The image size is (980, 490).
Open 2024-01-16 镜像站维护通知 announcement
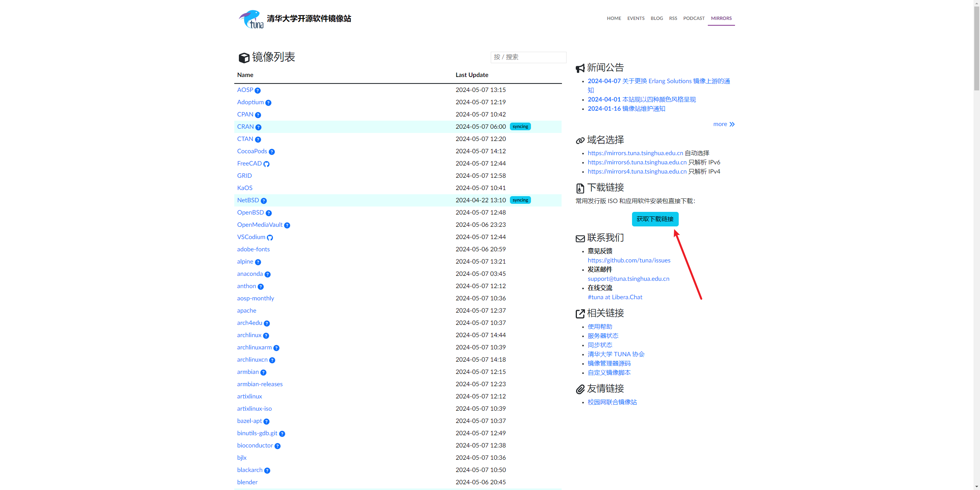pos(626,108)
